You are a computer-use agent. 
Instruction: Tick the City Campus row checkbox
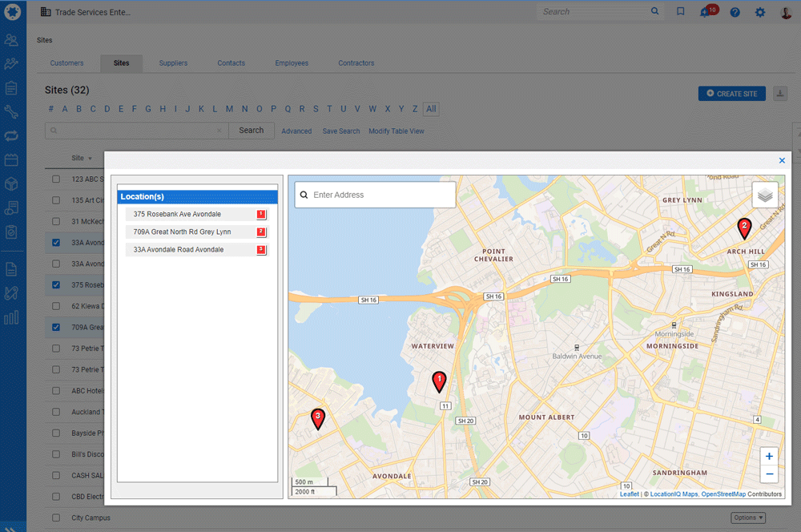pyautogui.click(x=56, y=518)
